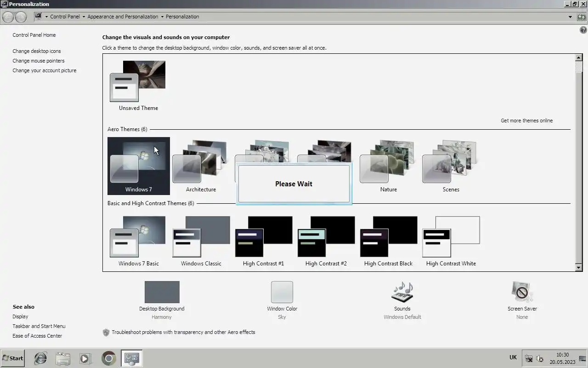The width and height of the screenshot is (588, 368).
Task: Expand the arrow after Control Panel breadcrumb
Action: coord(84,17)
